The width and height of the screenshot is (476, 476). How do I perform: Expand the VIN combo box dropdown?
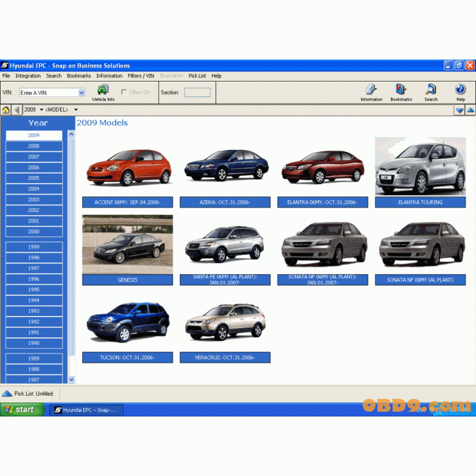pyautogui.click(x=82, y=93)
